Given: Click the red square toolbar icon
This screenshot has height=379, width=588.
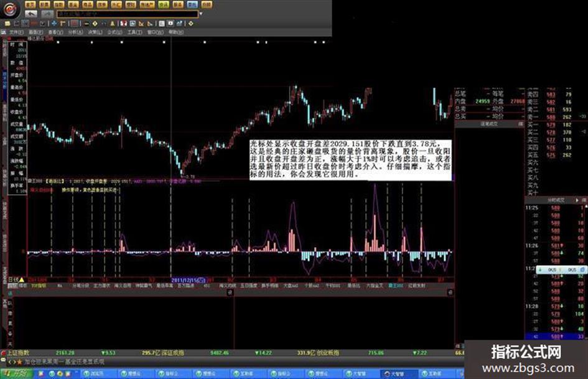Looking at the screenshot, I should pos(75,23).
